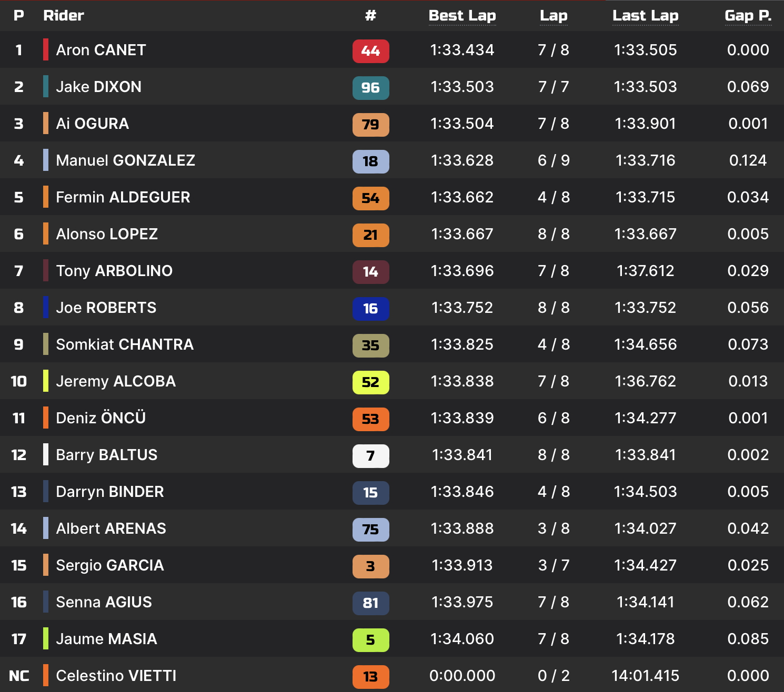The width and height of the screenshot is (784, 692).
Task: Click the Lap column header
Action: (554, 16)
